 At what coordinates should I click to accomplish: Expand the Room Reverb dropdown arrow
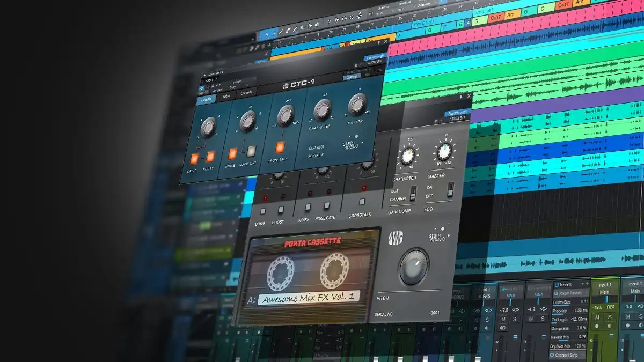pyautogui.click(x=586, y=293)
